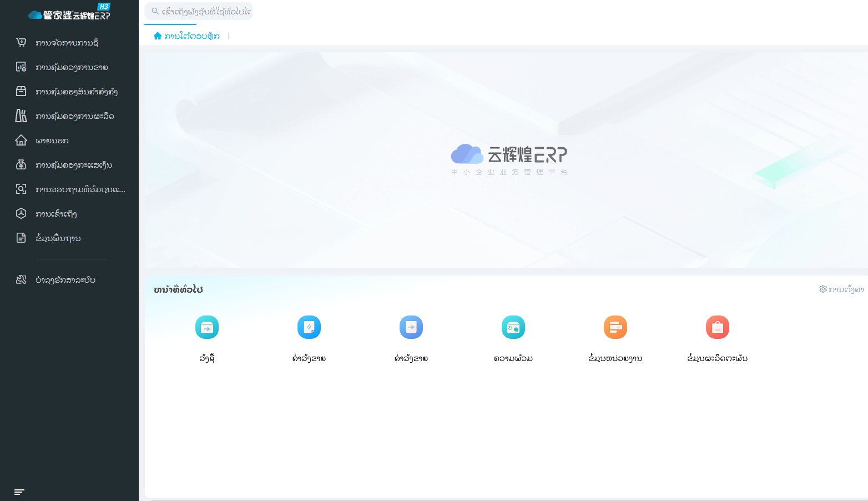Select the ພາຍນອກ sidebar item with house icon
The image size is (868, 501).
pyautogui.click(x=52, y=141)
